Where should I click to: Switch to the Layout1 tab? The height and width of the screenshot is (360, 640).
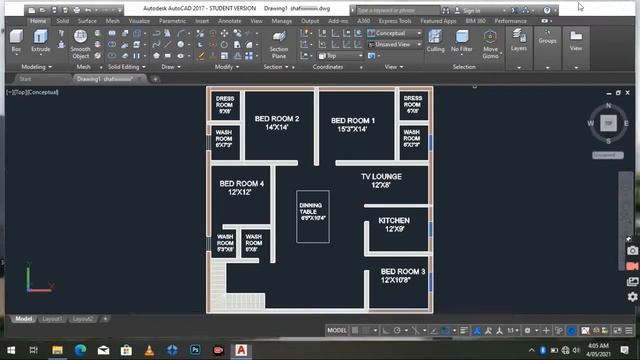52,319
